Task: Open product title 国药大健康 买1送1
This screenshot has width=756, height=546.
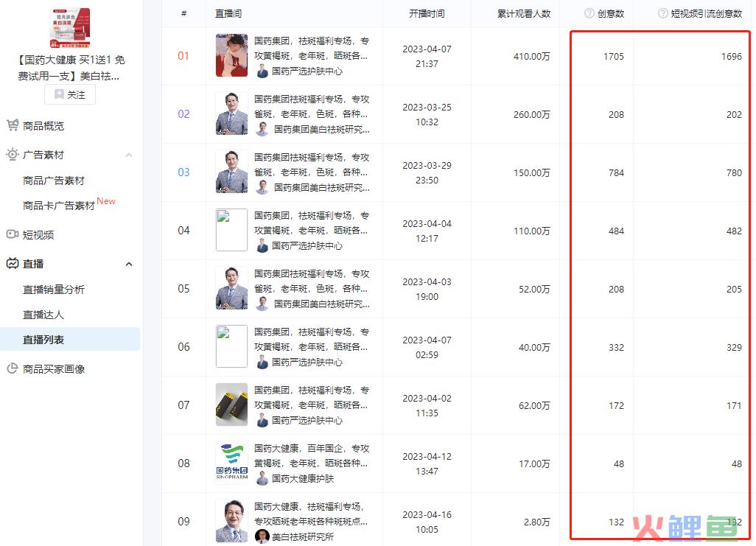Action: 70,68
